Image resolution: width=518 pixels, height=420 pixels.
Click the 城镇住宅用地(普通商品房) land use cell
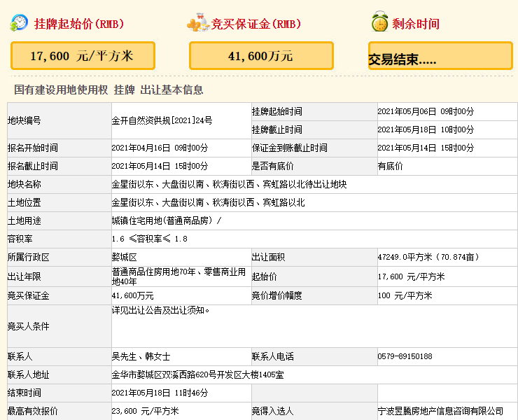coord(166,220)
